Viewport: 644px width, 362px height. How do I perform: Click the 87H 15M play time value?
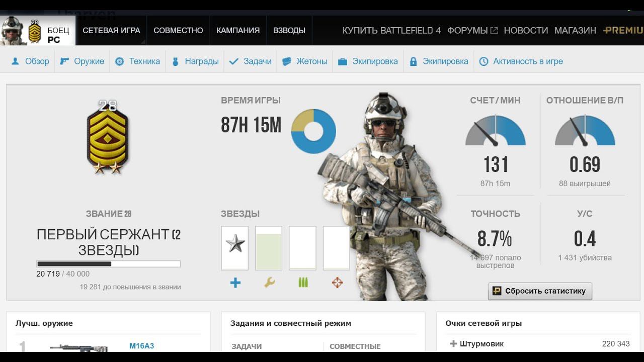pos(251,125)
